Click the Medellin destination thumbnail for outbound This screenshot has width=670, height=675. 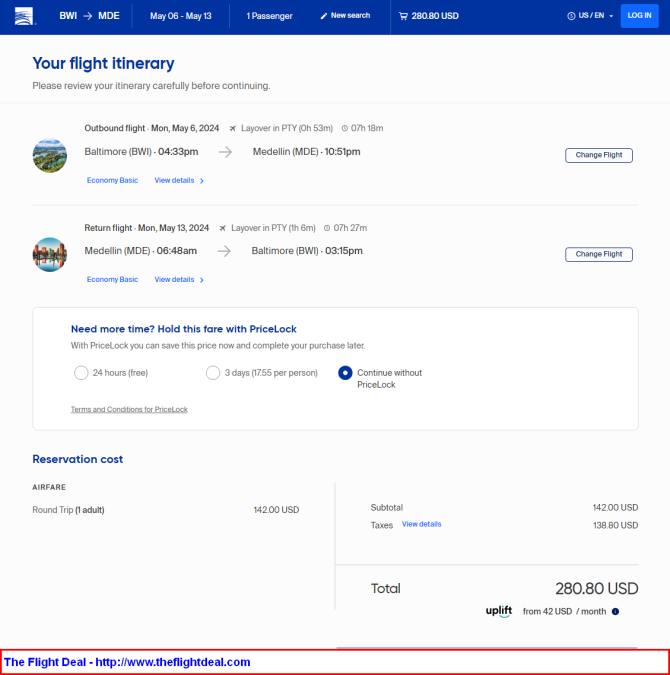click(50, 155)
